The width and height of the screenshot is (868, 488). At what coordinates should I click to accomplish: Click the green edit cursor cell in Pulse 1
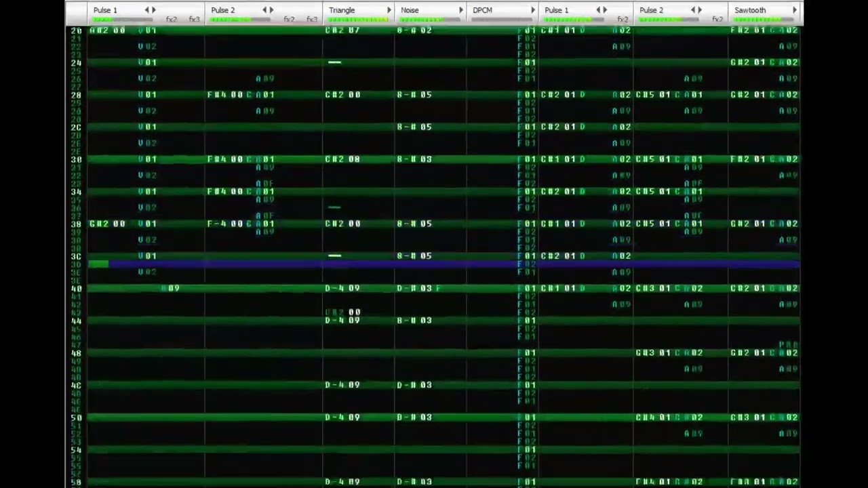tap(98, 264)
